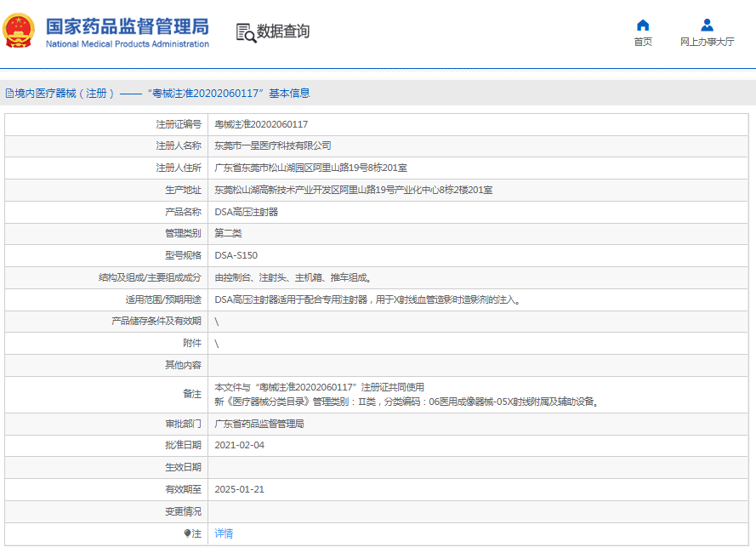
Task: Go to 网上办事大厅 text link
Action: coord(707,42)
